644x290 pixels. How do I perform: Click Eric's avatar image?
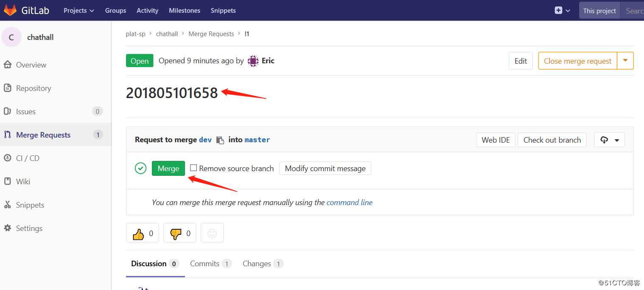click(253, 61)
